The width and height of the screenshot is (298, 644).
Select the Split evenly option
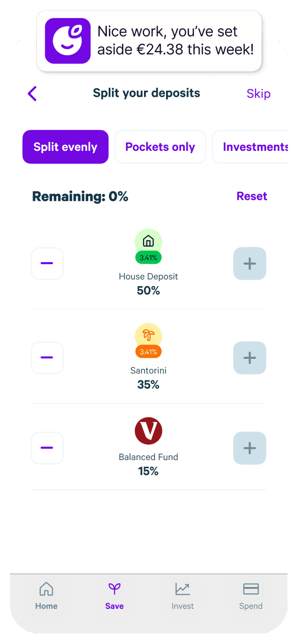pos(65,146)
